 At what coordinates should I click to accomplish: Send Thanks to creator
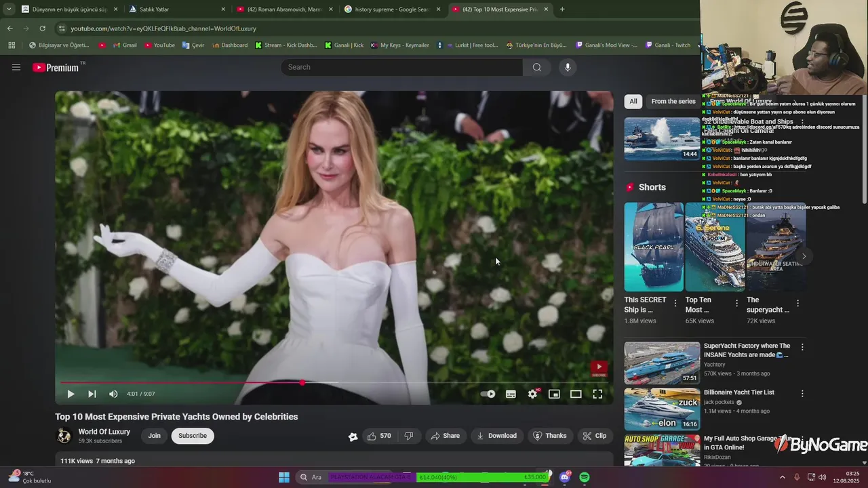549,436
